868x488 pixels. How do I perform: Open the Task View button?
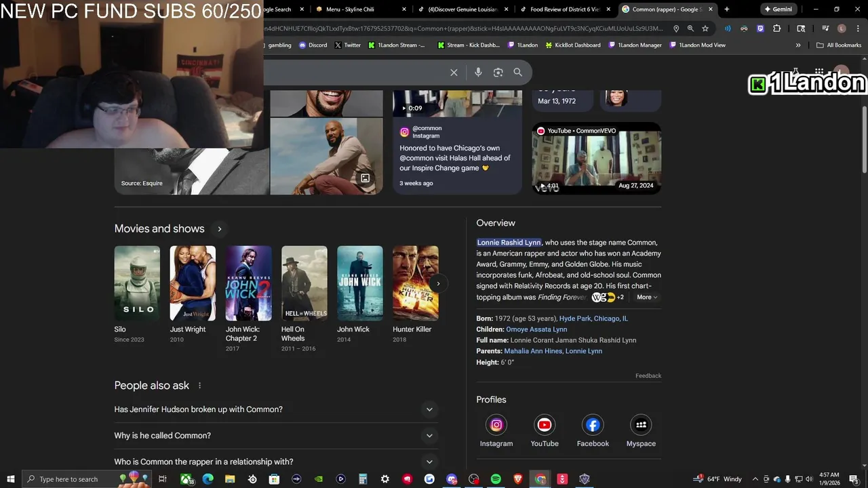[163, 479]
